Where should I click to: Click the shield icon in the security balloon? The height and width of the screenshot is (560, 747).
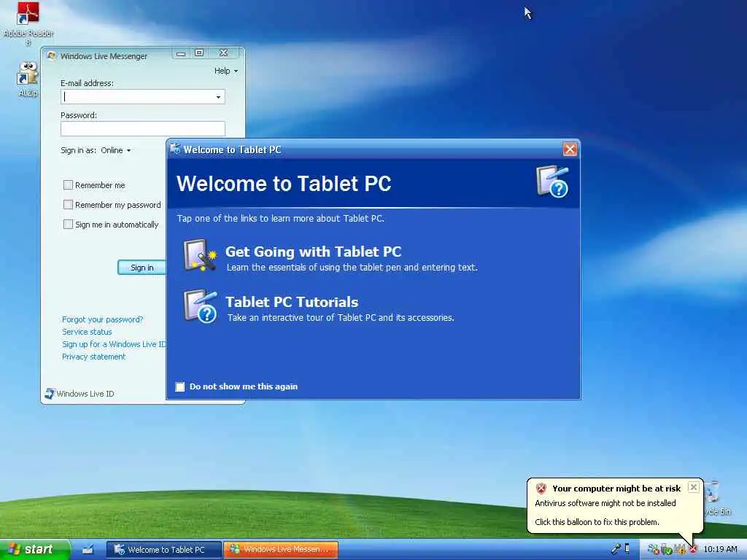541,488
